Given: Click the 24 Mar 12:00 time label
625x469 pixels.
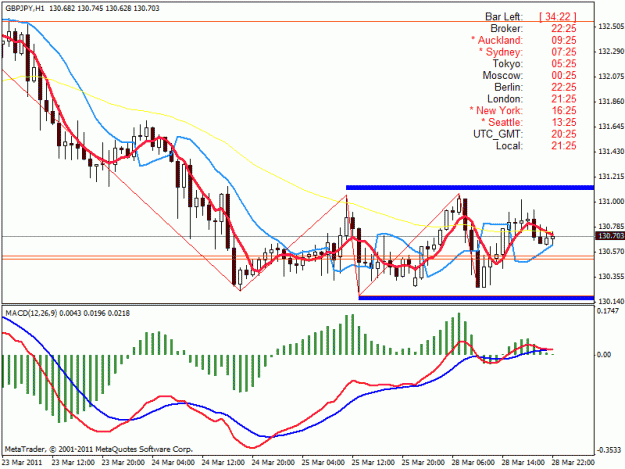Looking at the screenshot, I should click(x=223, y=463).
